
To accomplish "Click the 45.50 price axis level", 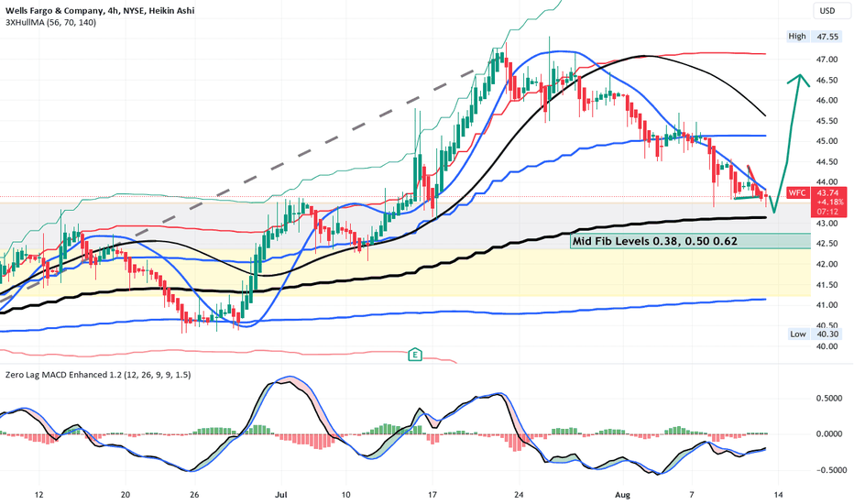I will click(827, 121).
